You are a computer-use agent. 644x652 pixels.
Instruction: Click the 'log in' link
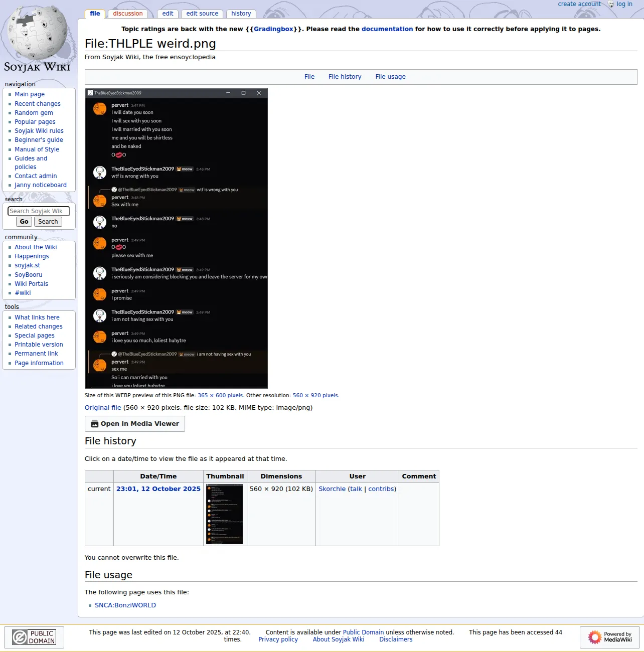pyautogui.click(x=624, y=4)
